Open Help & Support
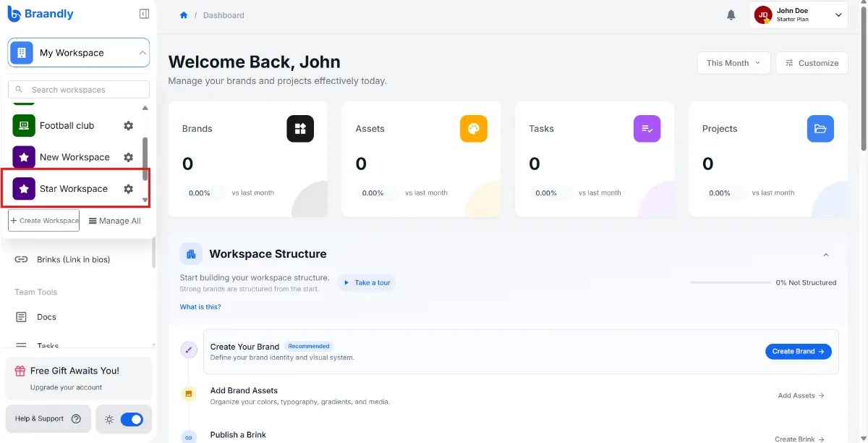Image resolution: width=868 pixels, height=443 pixels. click(48, 418)
